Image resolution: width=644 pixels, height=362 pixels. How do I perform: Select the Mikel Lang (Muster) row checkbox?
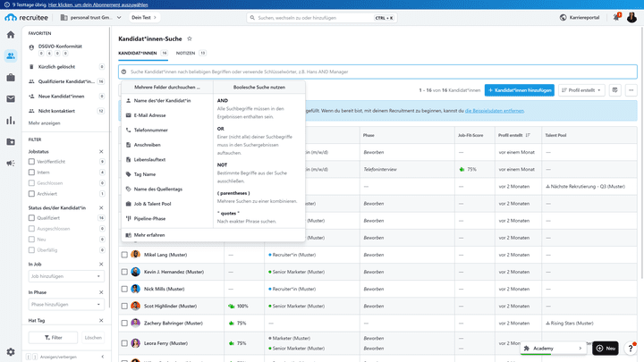[x=124, y=255]
